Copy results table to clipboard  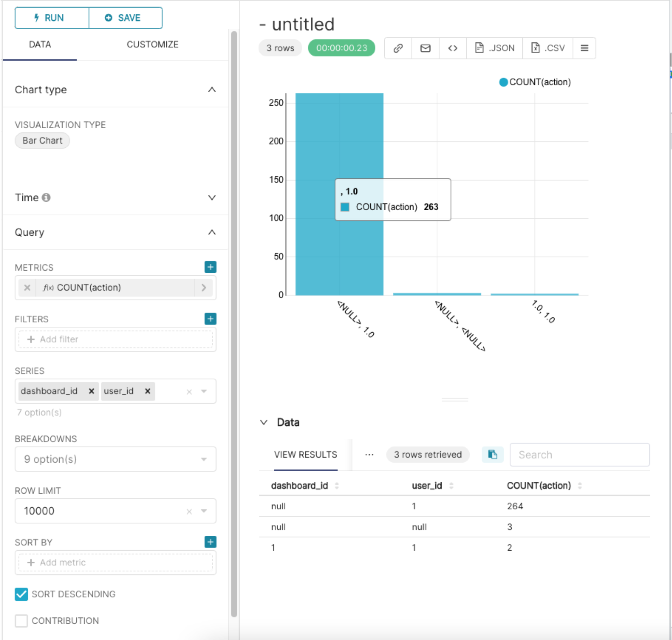pyautogui.click(x=492, y=455)
